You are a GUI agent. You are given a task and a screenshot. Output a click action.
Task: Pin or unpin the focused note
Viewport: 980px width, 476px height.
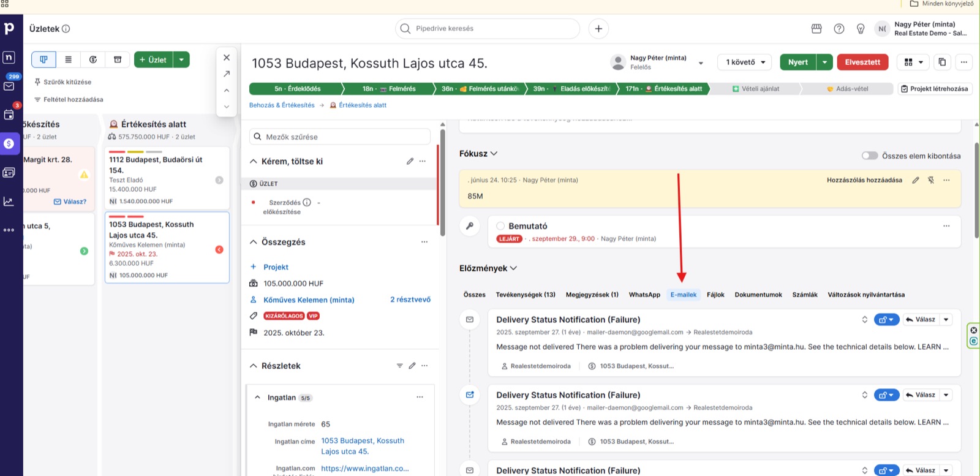[931, 180]
